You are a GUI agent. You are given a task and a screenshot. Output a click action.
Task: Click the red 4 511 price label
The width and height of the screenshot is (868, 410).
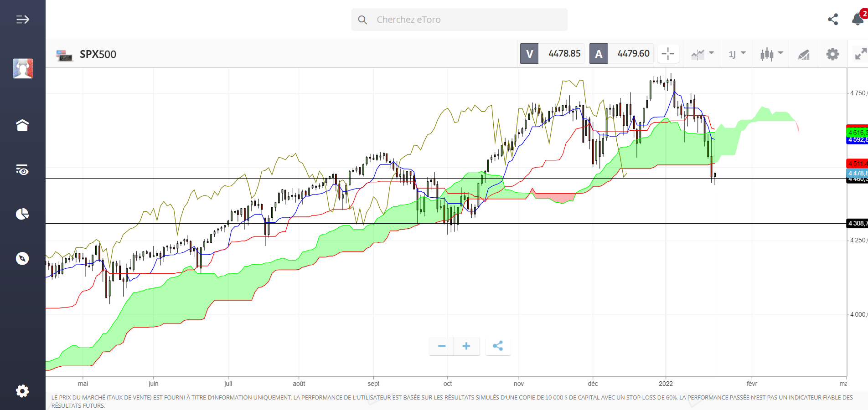tap(857, 164)
